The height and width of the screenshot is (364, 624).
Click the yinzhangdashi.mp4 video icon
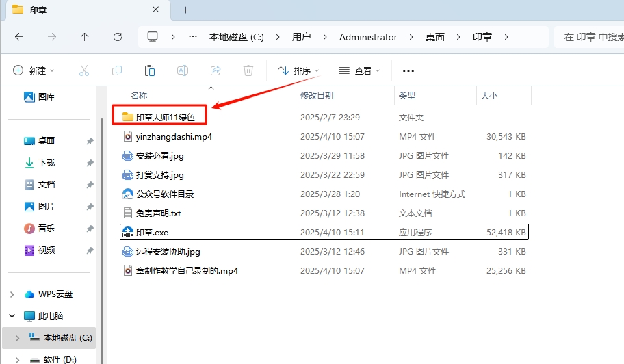click(x=127, y=136)
